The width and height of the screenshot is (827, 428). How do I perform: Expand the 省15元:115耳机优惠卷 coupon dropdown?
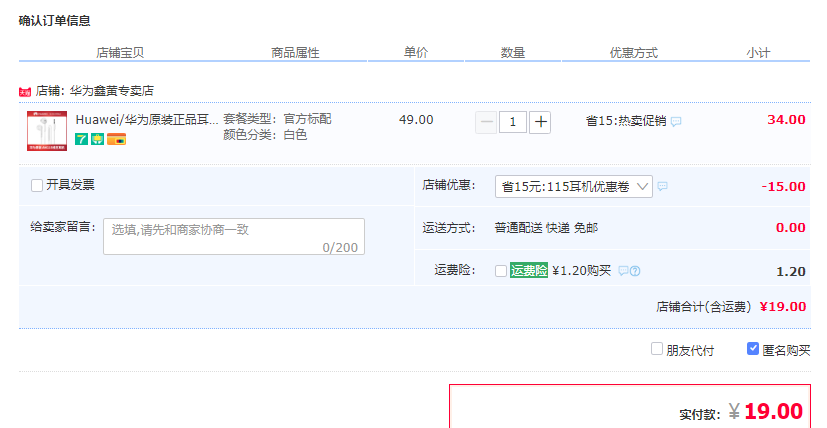tap(573, 186)
